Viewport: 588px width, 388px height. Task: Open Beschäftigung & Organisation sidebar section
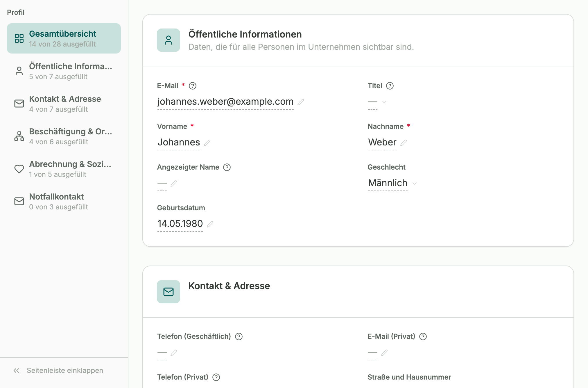[64, 136]
